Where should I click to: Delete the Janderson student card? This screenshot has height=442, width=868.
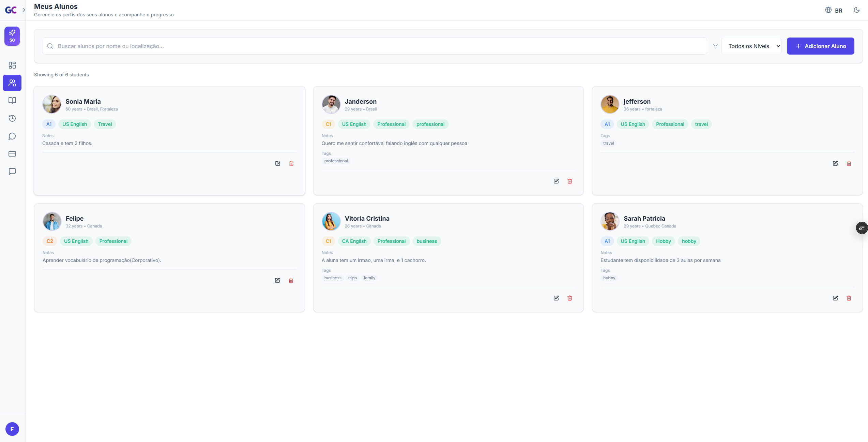(570, 181)
